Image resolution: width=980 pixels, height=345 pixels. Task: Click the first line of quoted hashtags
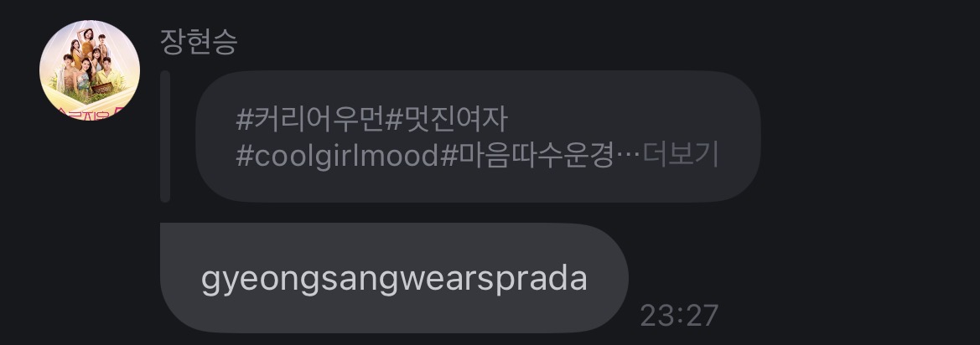372,119
